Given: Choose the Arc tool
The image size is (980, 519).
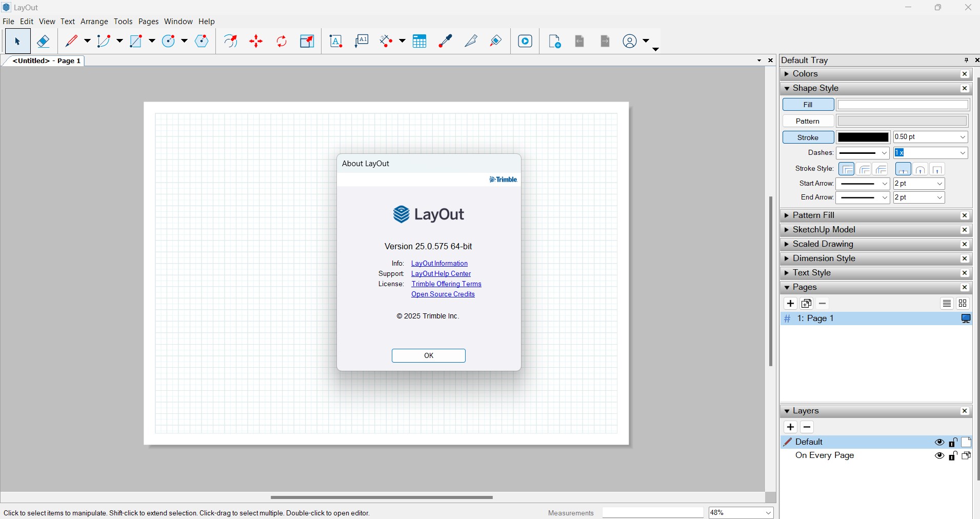Looking at the screenshot, I should (x=104, y=41).
